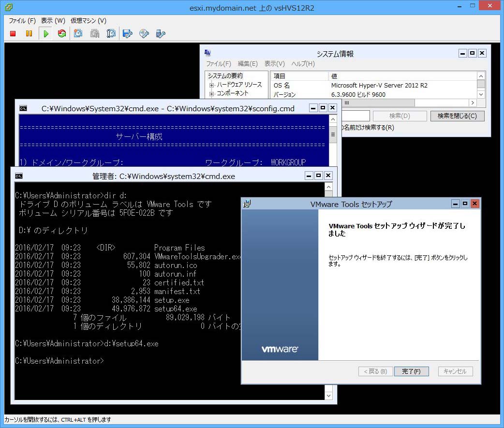Select システムの要約 in the tree

pyautogui.click(x=225, y=76)
